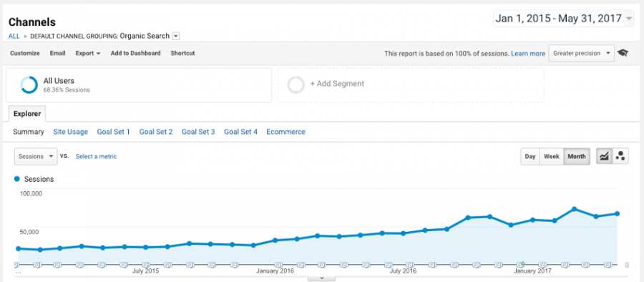644x282 pixels.
Task: Select the All Users segment box
Action: 138,85
